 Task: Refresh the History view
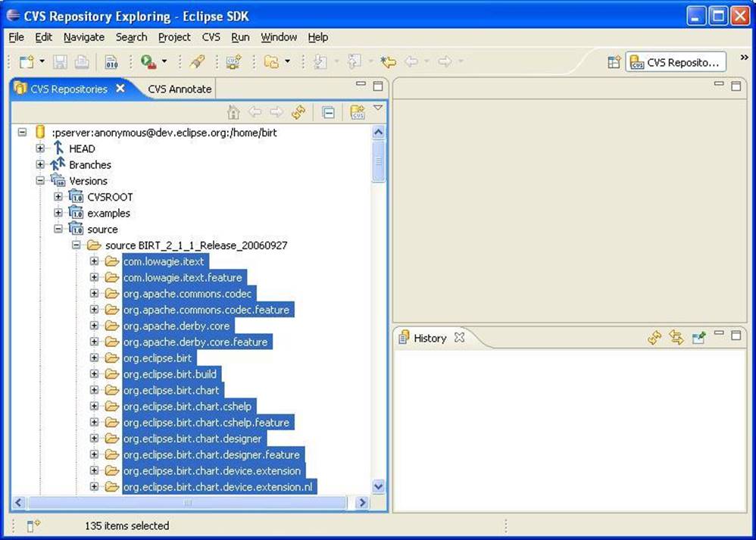(654, 338)
